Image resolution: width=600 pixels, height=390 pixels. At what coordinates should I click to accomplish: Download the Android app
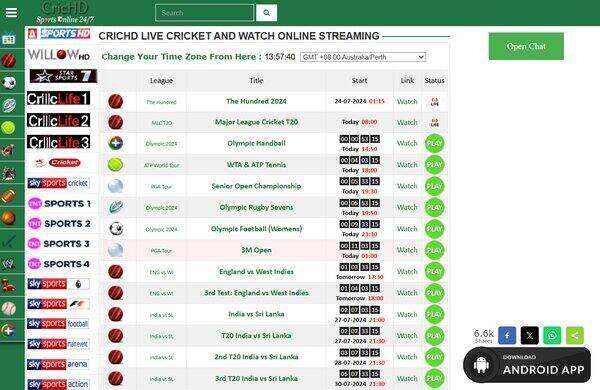pyautogui.click(x=527, y=365)
